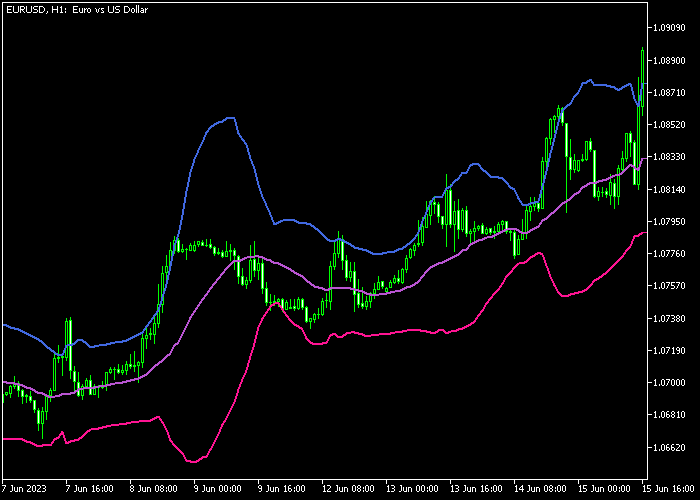700x500 pixels.
Task: Click the '7 Jun 2023' date label
Action: 24,489
